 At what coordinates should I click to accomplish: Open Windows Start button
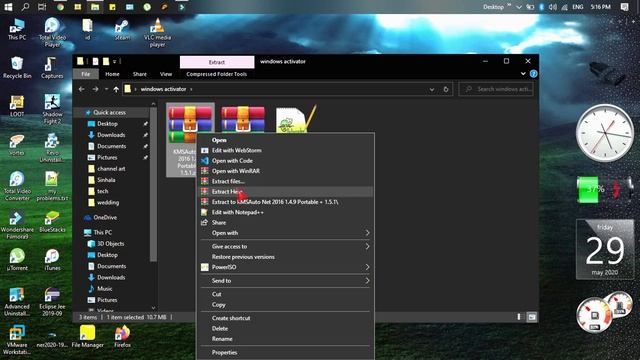(8, 7)
